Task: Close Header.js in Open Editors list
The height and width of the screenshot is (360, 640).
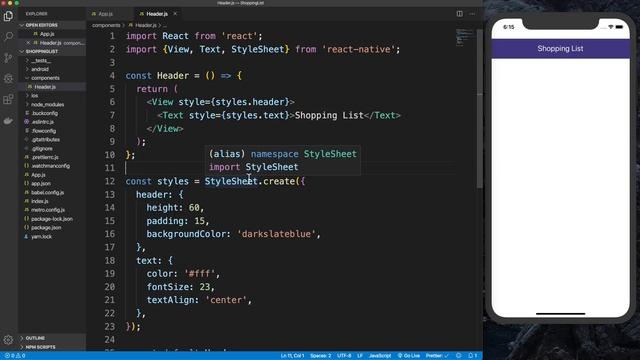Action: coord(28,42)
